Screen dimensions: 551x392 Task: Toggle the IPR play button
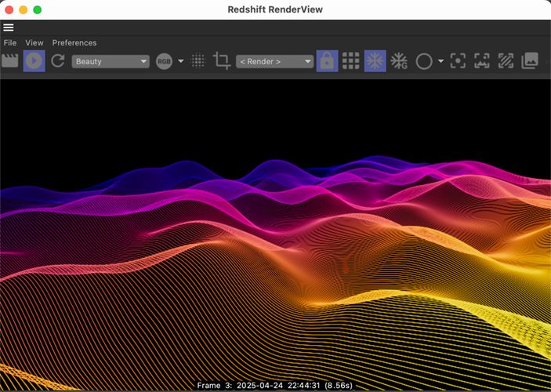coord(34,61)
